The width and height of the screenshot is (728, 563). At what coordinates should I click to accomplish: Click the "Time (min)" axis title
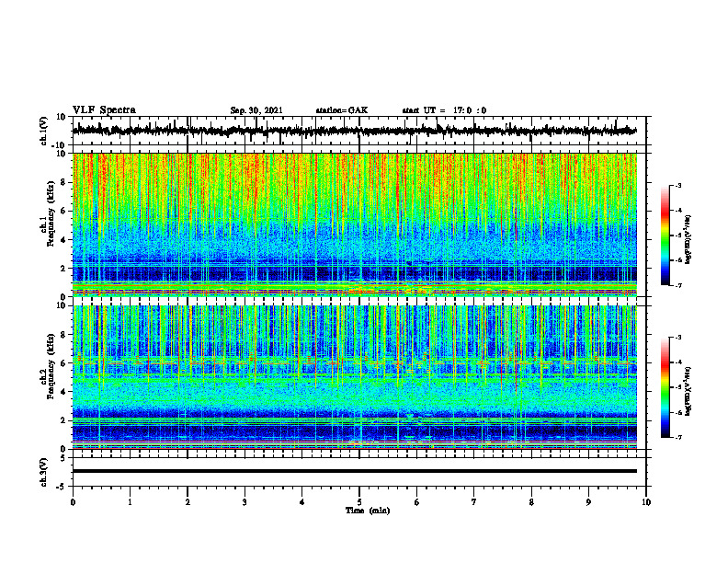368,511
